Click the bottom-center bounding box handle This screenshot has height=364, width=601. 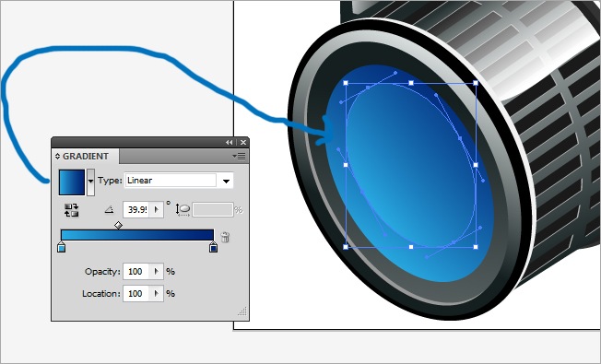pos(411,247)
